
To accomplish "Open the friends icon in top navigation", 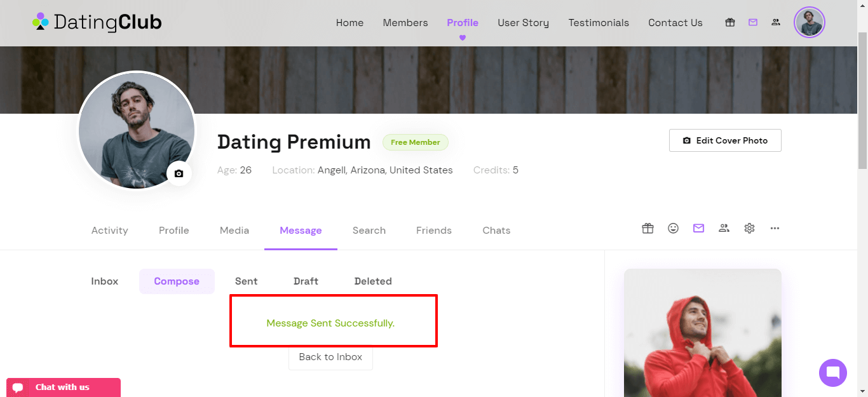I will click(x=776, y=22).
